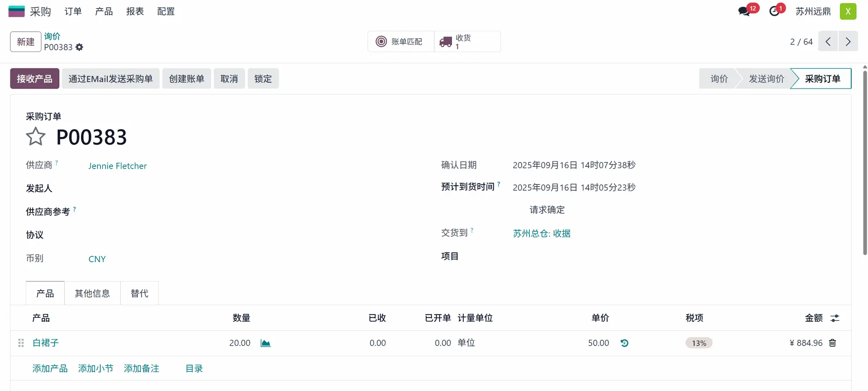Click the 账单匹配 button
The height and width of the screenshot is (391, 868).
click(x=401, y=42)
